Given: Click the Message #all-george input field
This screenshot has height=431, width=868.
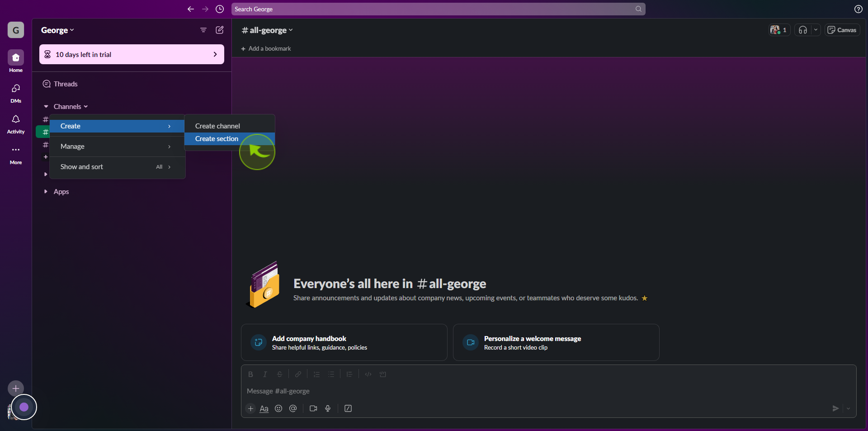Looking at the screenshot, I should click(549, 391).
